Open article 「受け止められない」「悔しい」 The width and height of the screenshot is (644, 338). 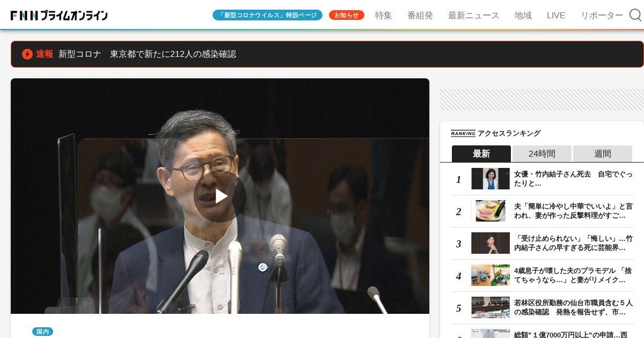[x=573, y=243]
